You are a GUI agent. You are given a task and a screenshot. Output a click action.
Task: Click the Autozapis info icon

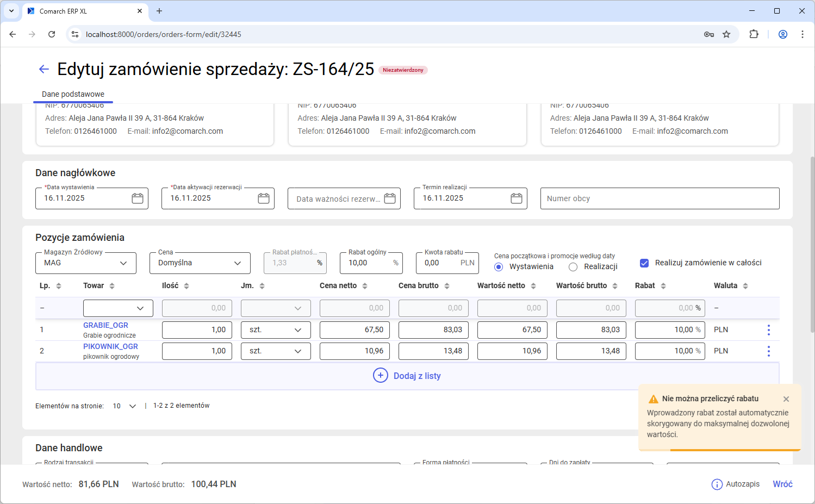pos(717,484)
